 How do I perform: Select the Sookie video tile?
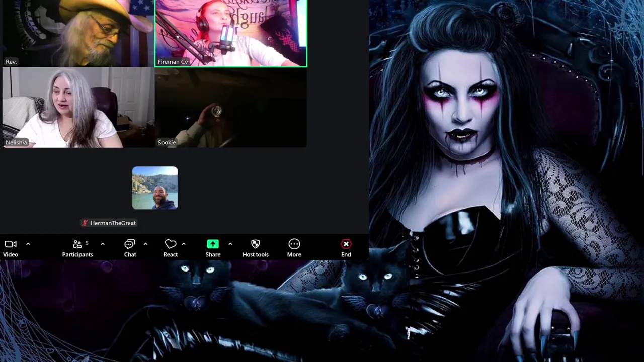[x=231, y=108]
